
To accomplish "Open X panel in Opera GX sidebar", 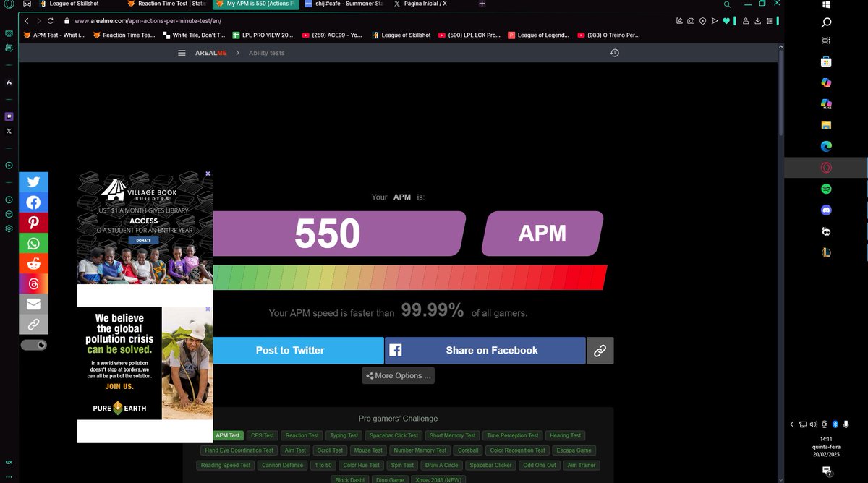I will (x=9, y=131).
